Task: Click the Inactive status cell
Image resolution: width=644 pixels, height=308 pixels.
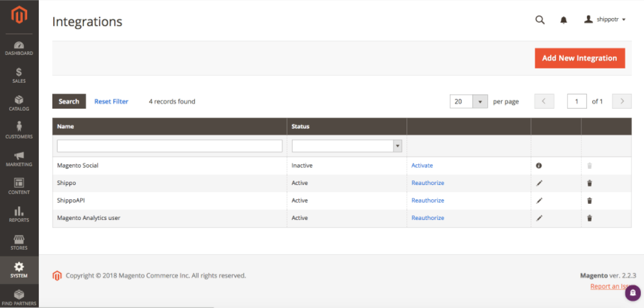Action: point(302,166)
